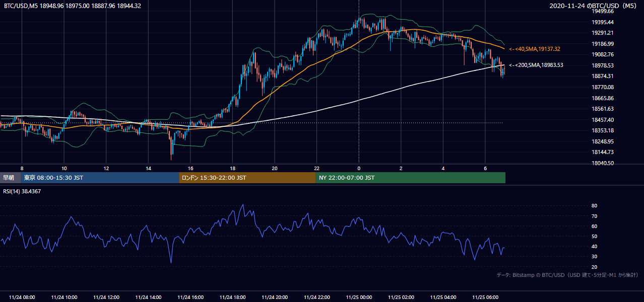
Task: Click the RSI(14) 38.4367 indicator label
Action: click(x=22, y=191)
